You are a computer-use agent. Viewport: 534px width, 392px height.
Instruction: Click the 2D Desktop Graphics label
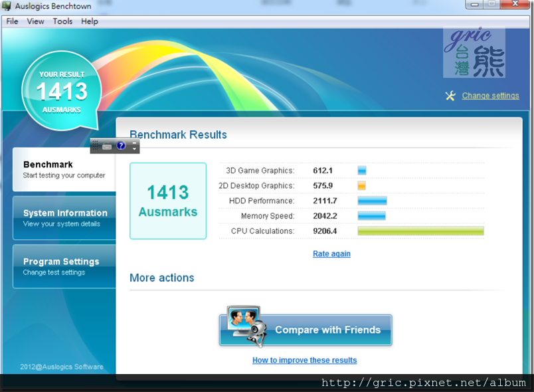[x=256, y=185]
